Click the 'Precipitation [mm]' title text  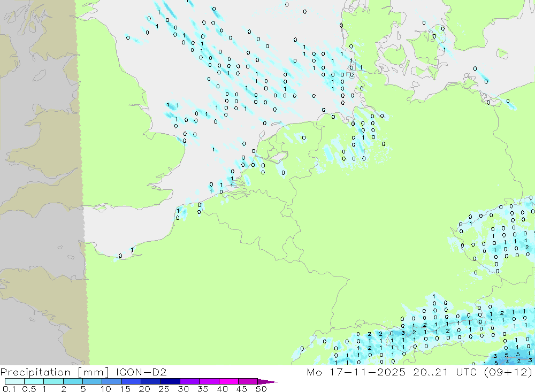(55, 372)
